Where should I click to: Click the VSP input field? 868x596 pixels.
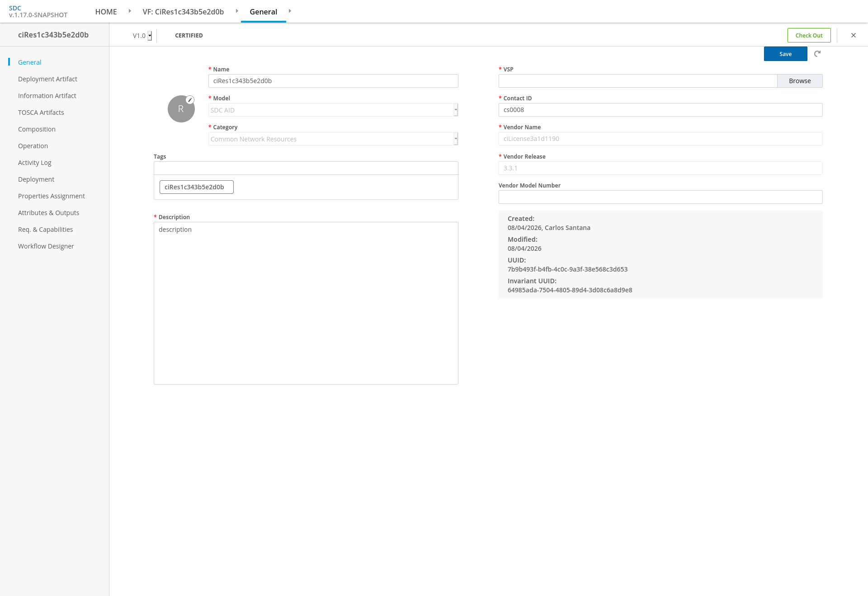point(638,81)
